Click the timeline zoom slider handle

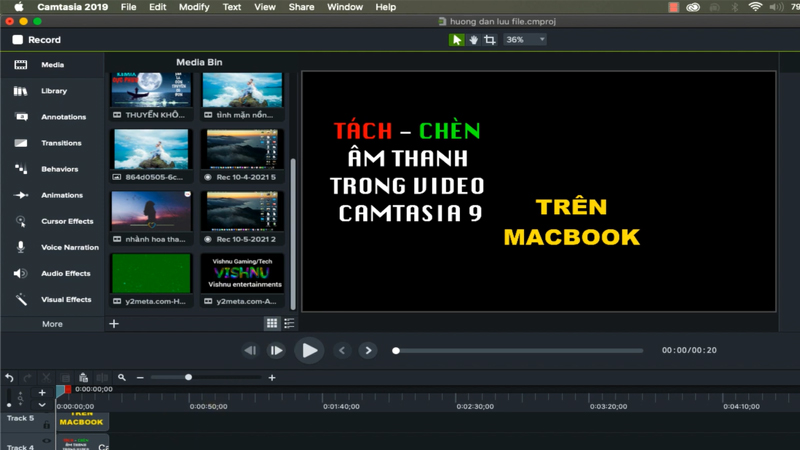pyautogui.click(x=188, y=377)
